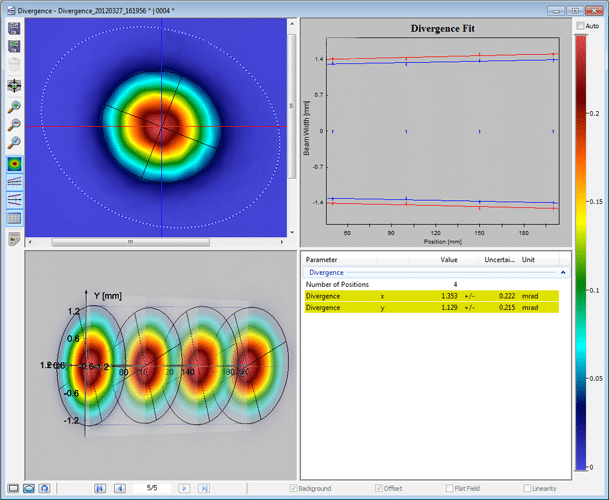Viewport: 609px width, 500px height.
Task: Toggle the Offset checkbox
Action: point(379,488)
